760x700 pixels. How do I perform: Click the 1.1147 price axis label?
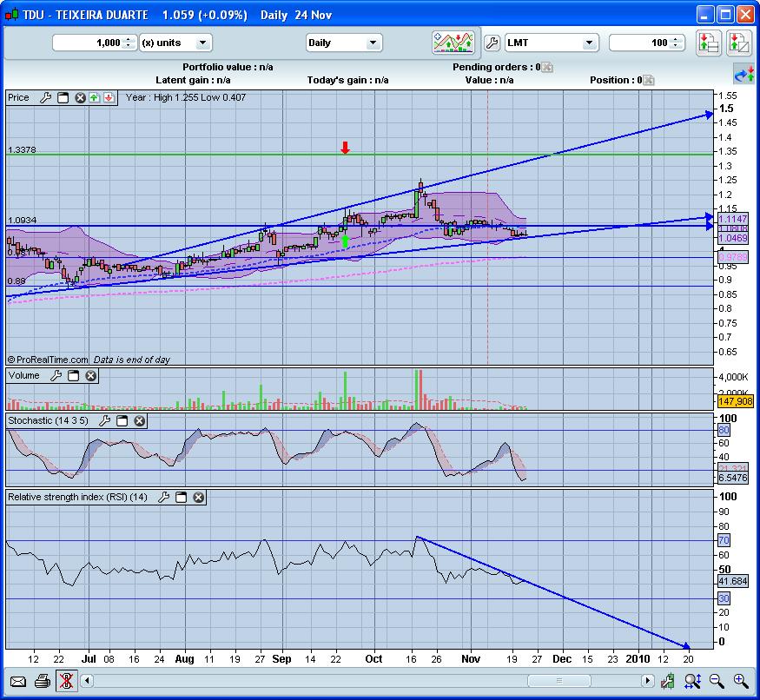(x=733, y=219)
